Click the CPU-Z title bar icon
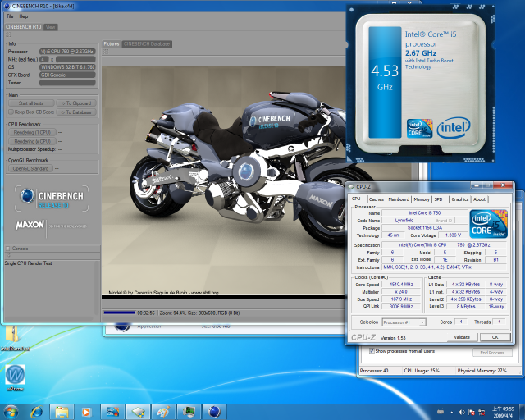The image size is (525, 420). pos(350,186)
